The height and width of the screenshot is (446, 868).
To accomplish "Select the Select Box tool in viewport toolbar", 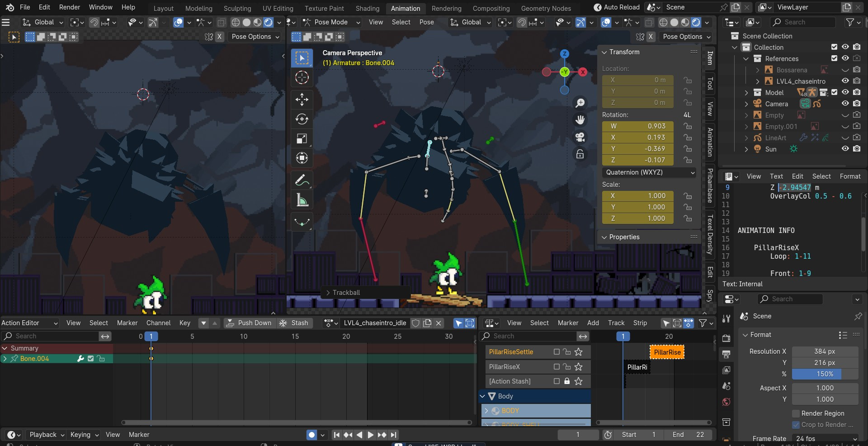I will click(302, 58).
